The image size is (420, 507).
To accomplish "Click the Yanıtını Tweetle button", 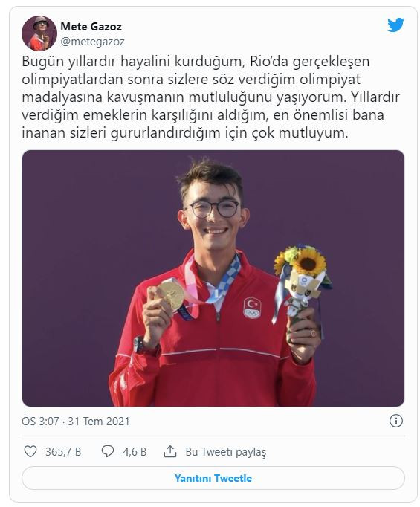I will point(213,478).
